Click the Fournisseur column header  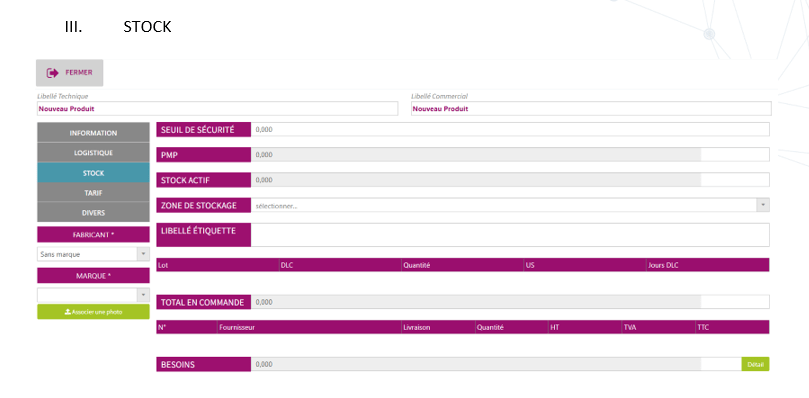pos(309,327)
